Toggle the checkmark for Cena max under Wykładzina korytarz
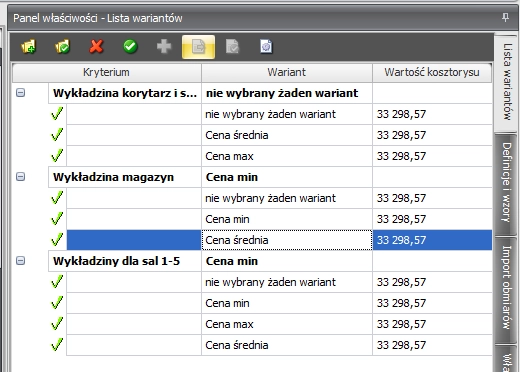Screen dimensions: 520x372 click(x=57, y=156)
